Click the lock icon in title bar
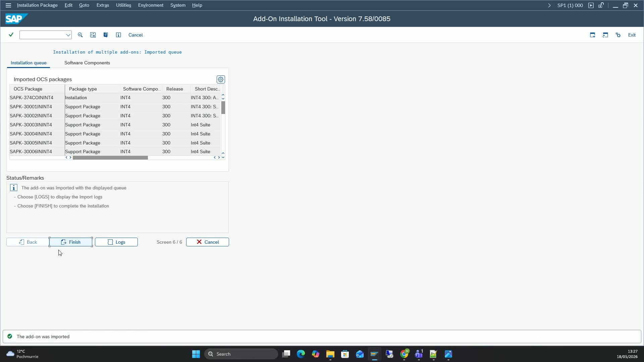Screen dimensions: 644x362 (x=601, y=5)
